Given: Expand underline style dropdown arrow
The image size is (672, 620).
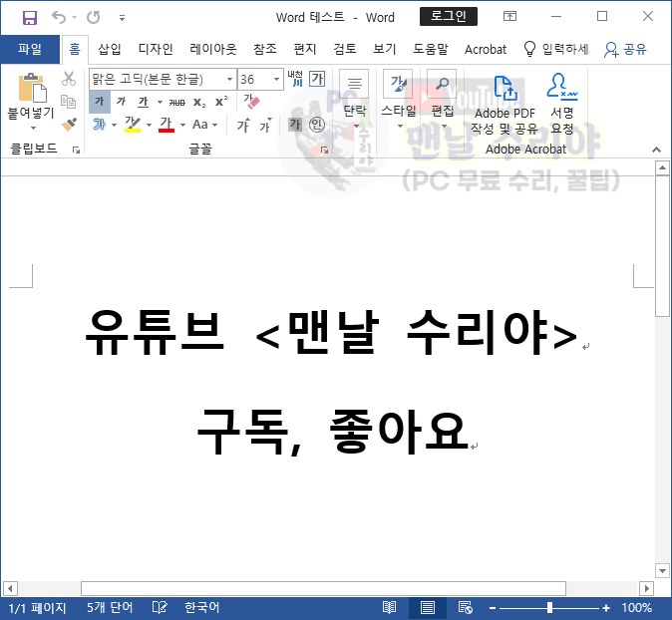Looking at the screenshot, I should click(160, 102).
